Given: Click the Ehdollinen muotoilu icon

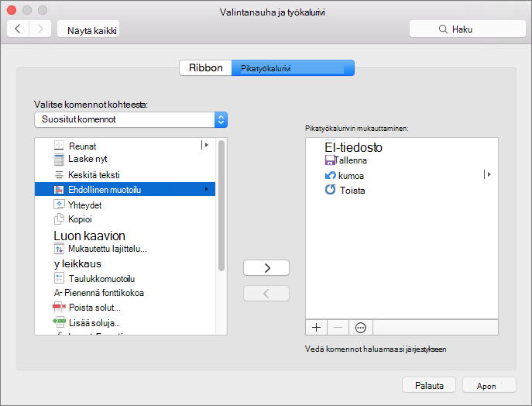Looking at the screenshot, I should (x=59, y=189).
